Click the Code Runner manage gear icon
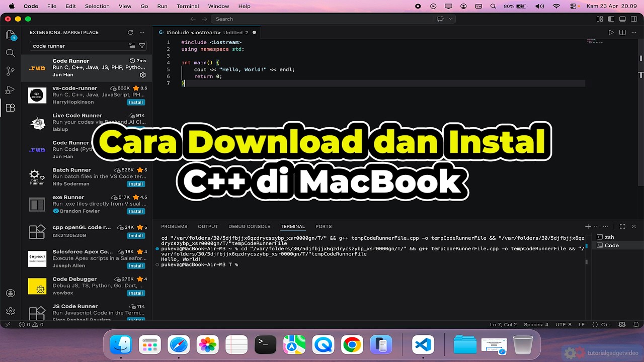644x362 pixels. [143, 75]
